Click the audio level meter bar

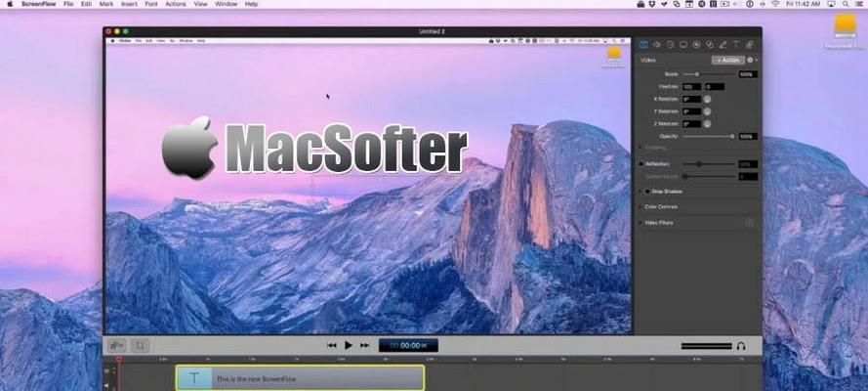point(706,346)
